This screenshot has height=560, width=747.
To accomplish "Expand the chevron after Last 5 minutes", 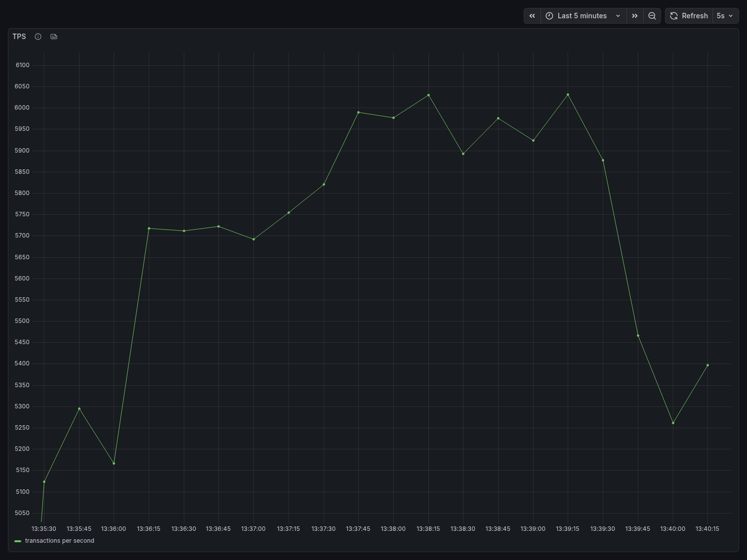I will pos(618,16).
